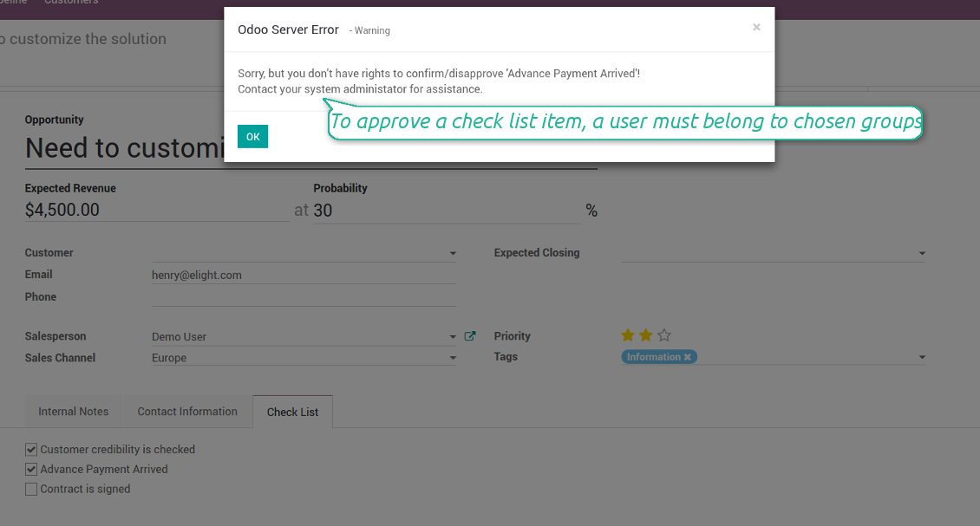
Task: Set priority to the third empty star
Action: (x=664, y=335)
